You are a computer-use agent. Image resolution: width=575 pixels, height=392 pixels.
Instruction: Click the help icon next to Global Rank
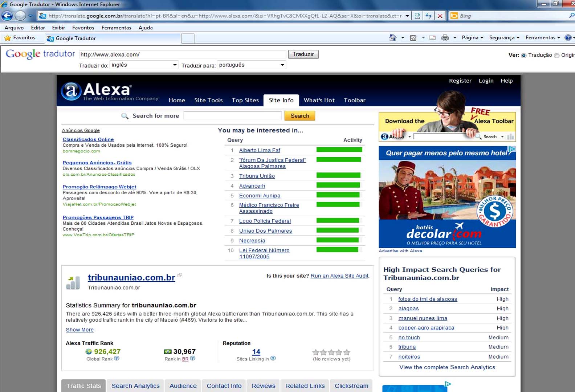(x=117, y=358)
